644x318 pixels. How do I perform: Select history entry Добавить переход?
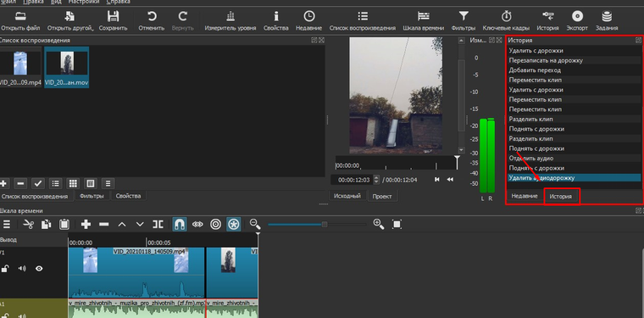click(574, 70)
